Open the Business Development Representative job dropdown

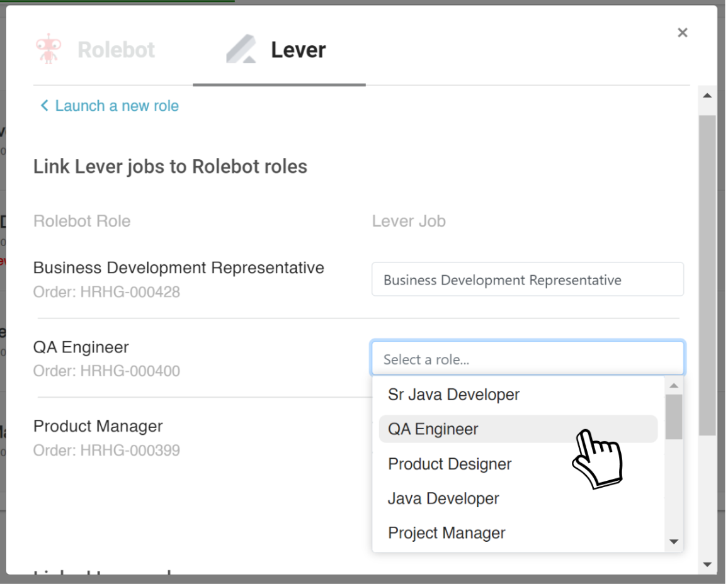528,279
